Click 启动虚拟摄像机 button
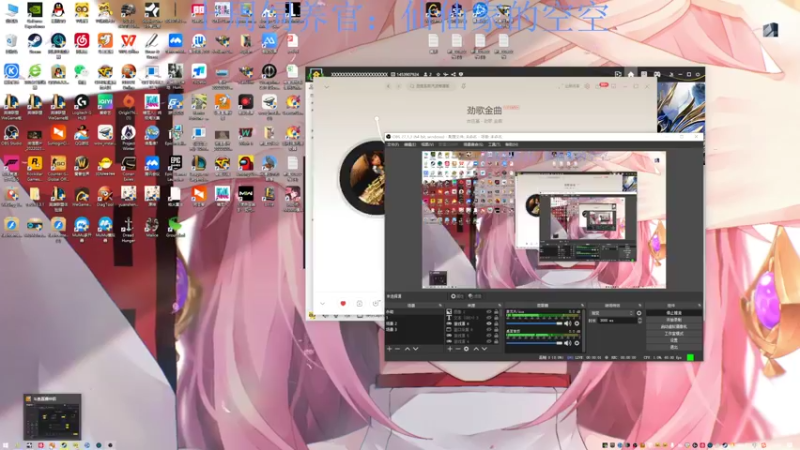 (x=673, y=327)
